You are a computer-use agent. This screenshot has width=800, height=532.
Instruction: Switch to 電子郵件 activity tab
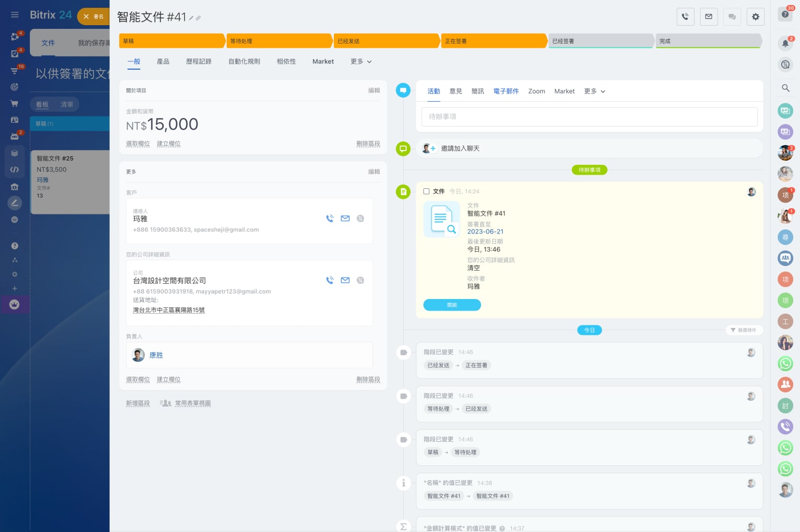click(506, 91)
